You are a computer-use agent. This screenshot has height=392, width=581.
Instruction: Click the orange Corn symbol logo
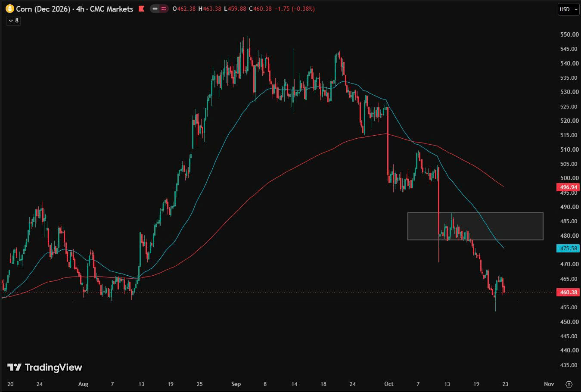[x=9, y=9]
